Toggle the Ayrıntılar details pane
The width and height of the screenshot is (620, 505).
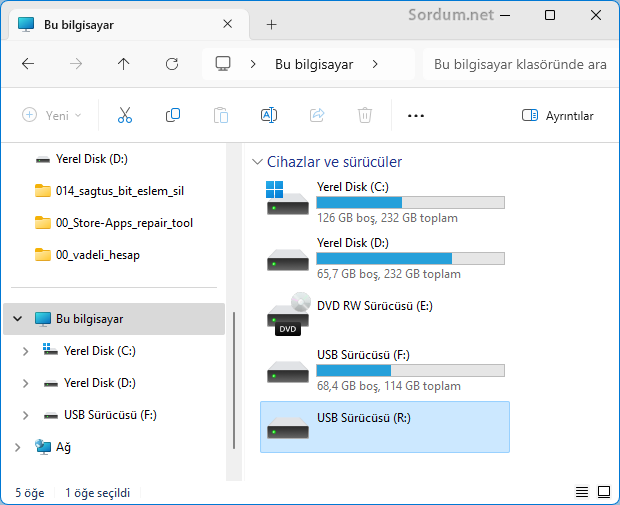coord(558,115)
